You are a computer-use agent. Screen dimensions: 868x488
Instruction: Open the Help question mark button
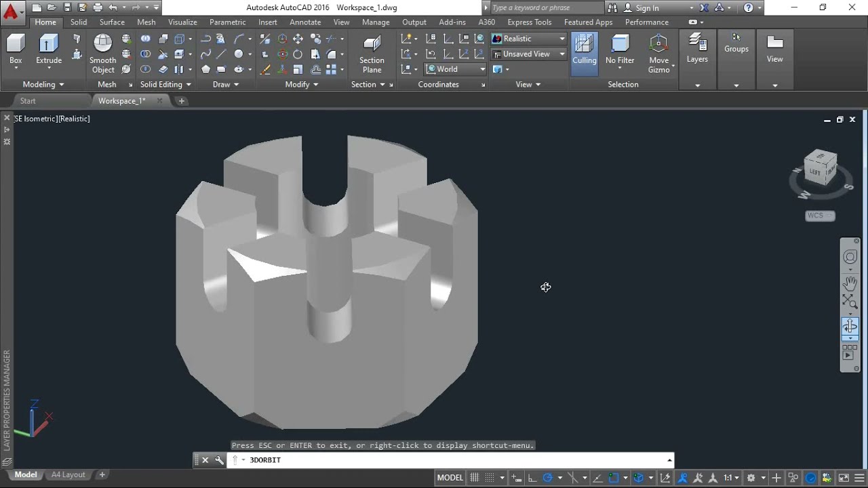point(748,8)
